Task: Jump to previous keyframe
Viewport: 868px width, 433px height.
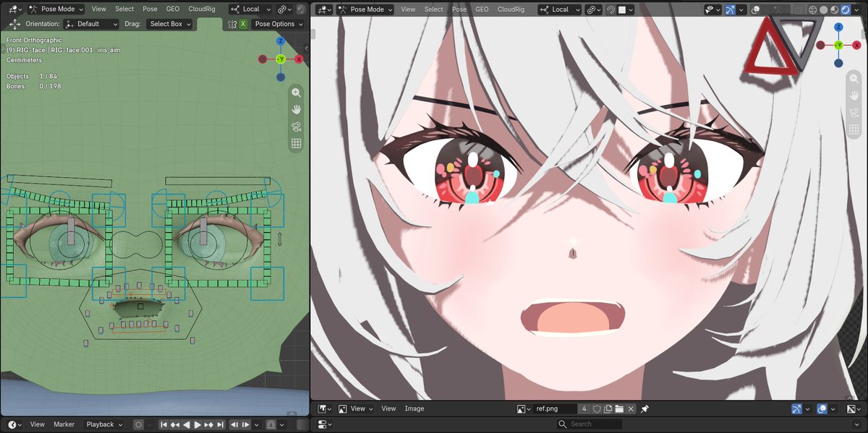Action: (x=175, y=424)
